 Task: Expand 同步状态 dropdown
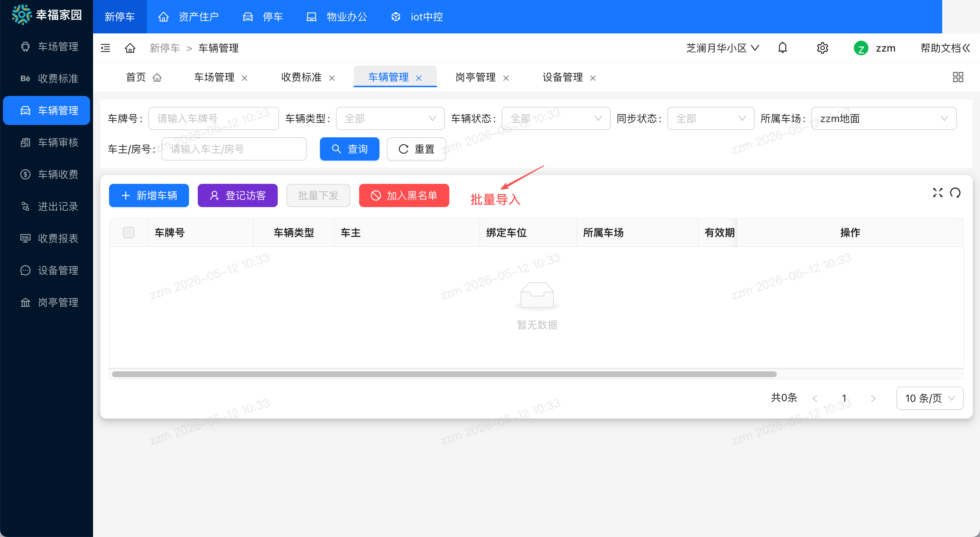[x=711, y=119]
